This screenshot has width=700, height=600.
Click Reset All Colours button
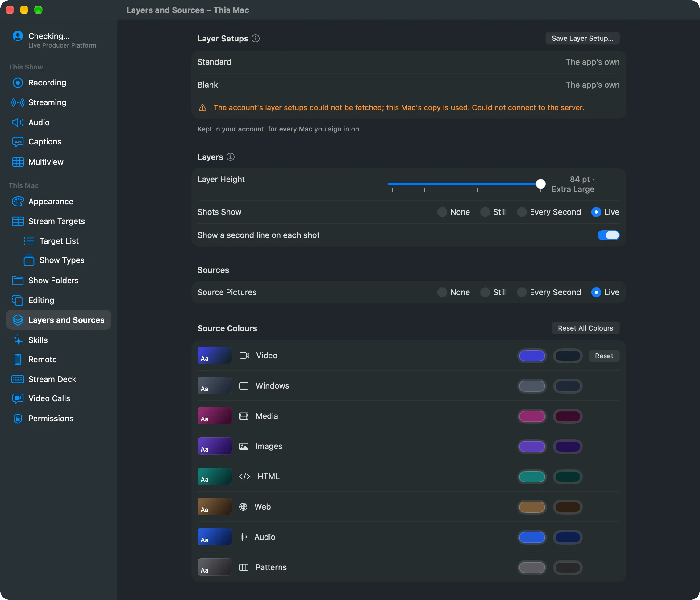585,328
